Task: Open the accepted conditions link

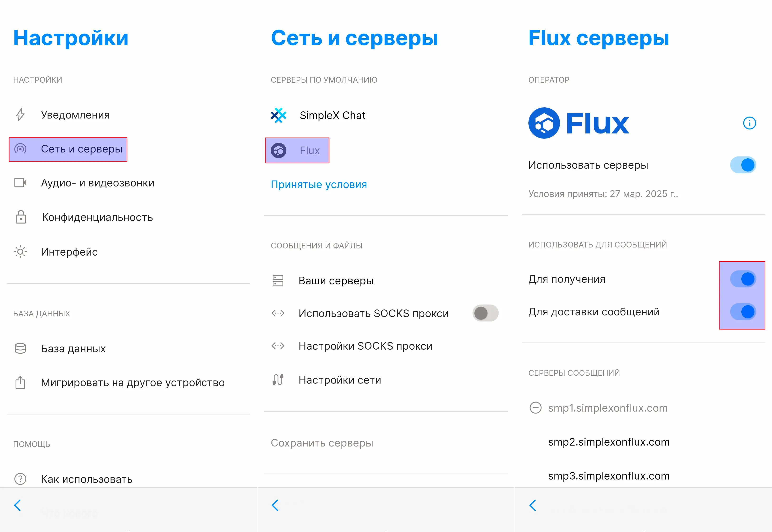Action: (318, 184)
